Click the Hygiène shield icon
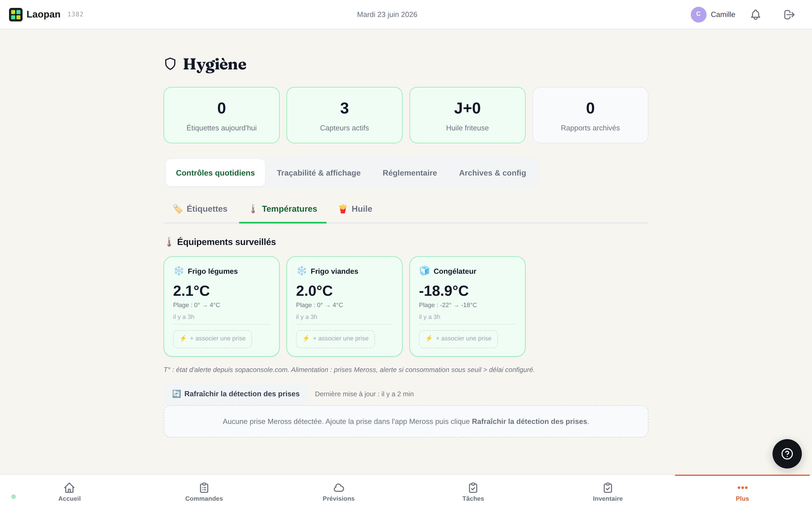Viewport: 812px width, 508px height. [171, 64]
